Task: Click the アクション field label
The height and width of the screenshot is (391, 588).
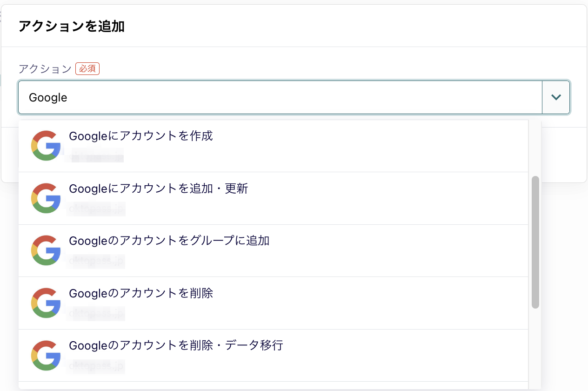Action: (45, 69)
